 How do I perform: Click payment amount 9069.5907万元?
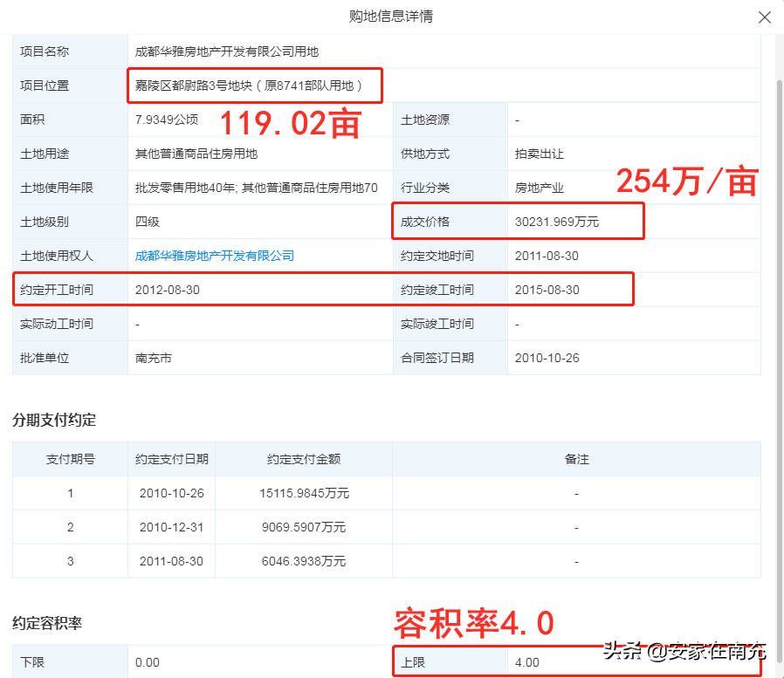tap(304, 527)
